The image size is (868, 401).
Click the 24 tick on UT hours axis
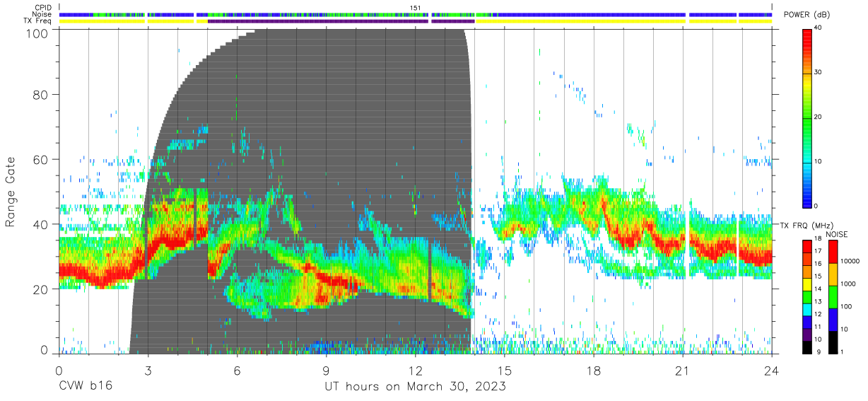[772, 371]
